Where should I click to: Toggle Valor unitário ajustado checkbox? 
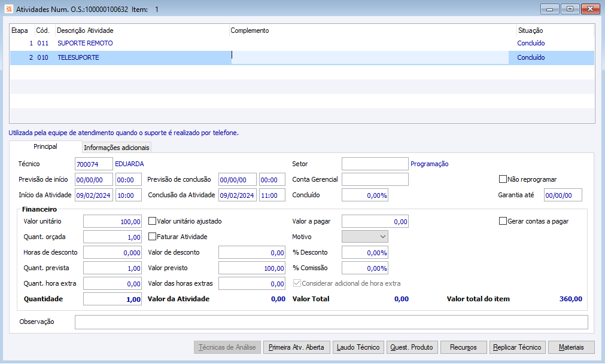(x=152, y=221)
